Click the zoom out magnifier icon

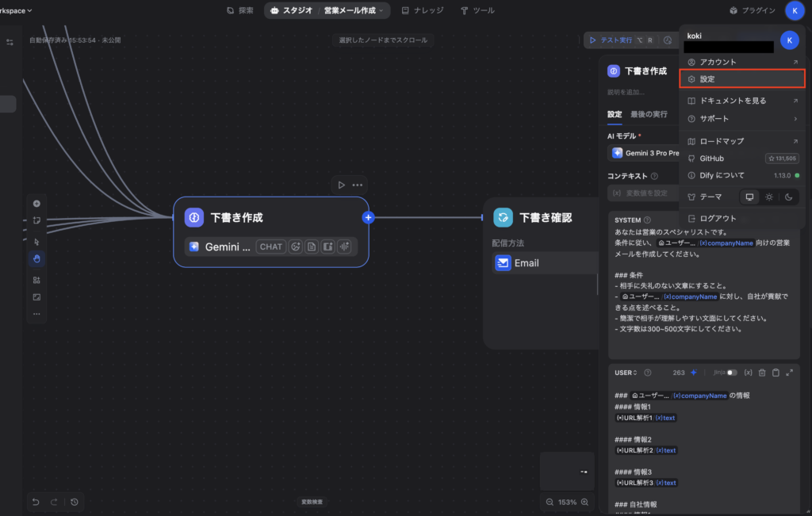tap(550, 502)
